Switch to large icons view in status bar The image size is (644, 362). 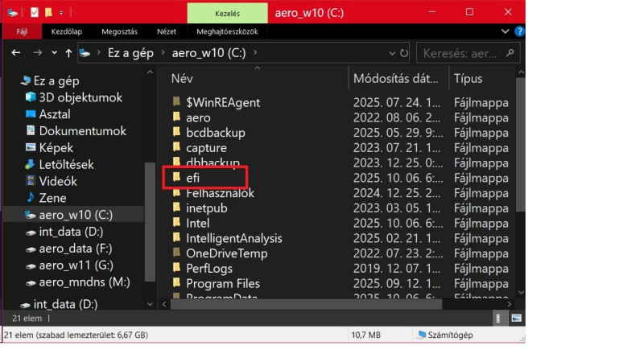click(x=516, y=318)
